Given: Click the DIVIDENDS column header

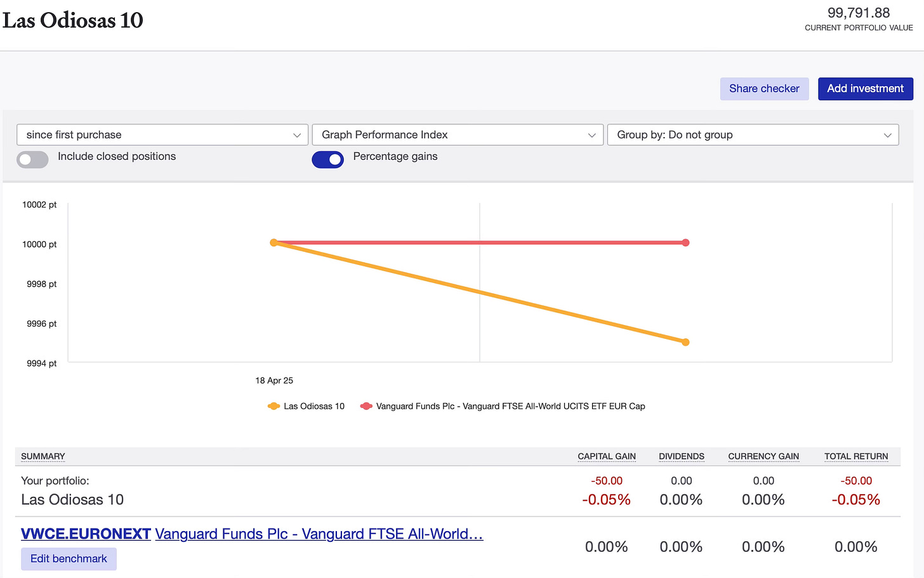Looking at the screenshot, I should [x=682, y=456].
